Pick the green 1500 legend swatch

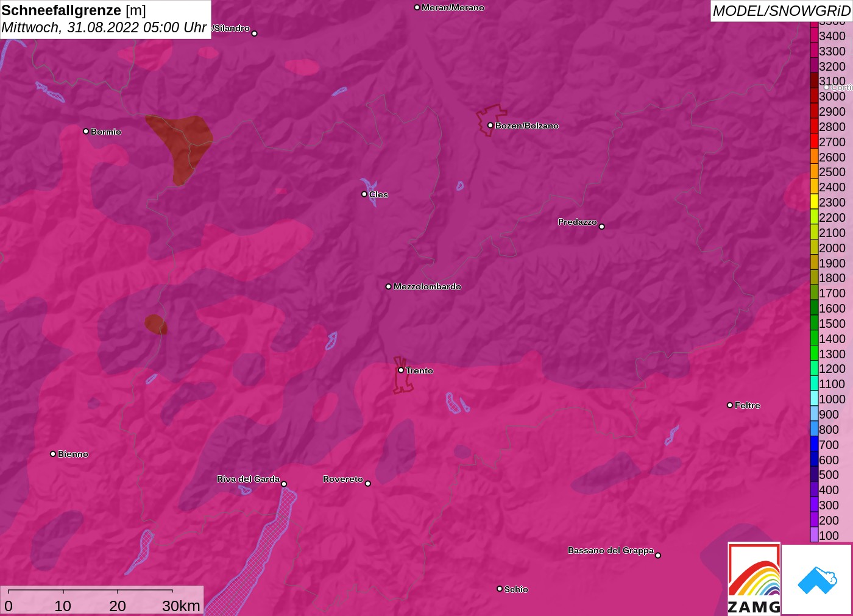[x=814, y=323]
